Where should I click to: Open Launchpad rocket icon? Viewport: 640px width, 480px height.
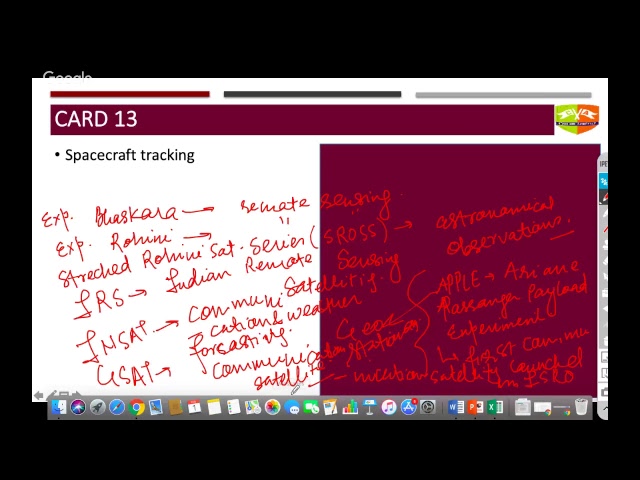pyautogui.click(x=98, y=407)
